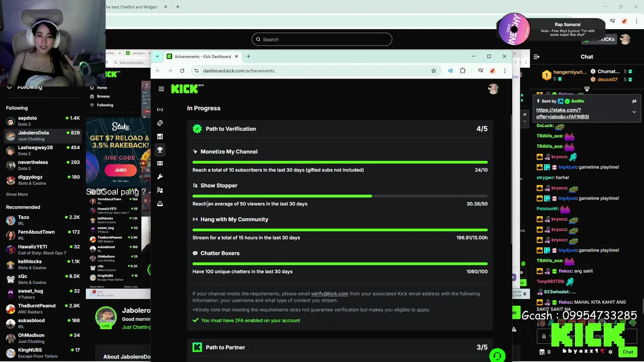Focus the Kick Search field
This screenshot has width=644, height=362.
pyautogui.click(x=322, y=39)
